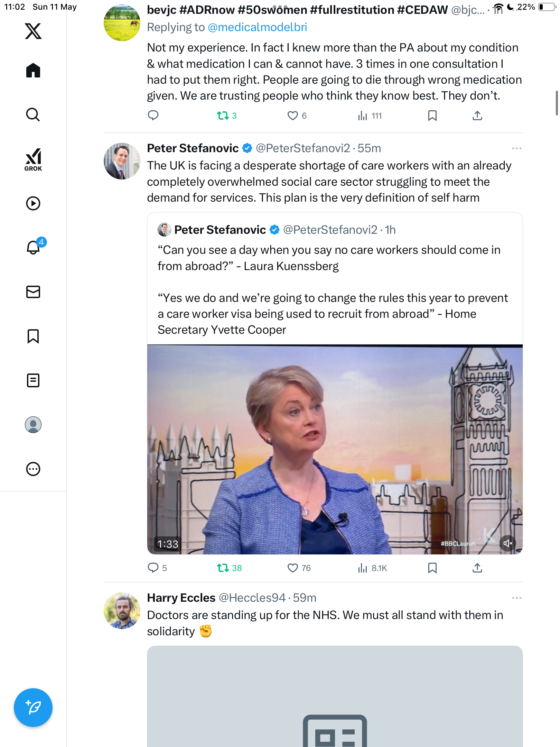Open the Search icon in sidebar
The width and height of the screenshot is (560, 747).
tap(33, 114)
